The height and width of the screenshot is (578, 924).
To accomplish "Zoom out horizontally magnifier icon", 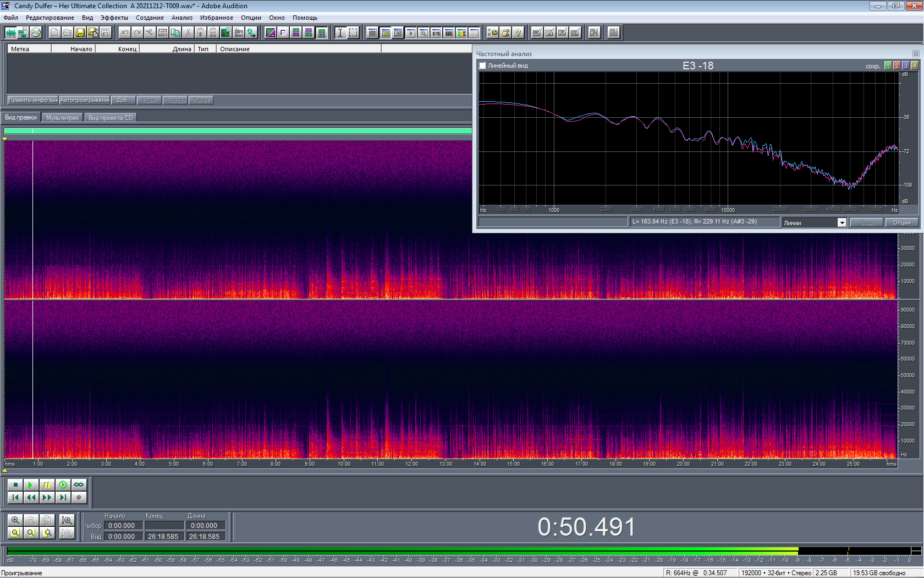I will click(x=31, y=520).
